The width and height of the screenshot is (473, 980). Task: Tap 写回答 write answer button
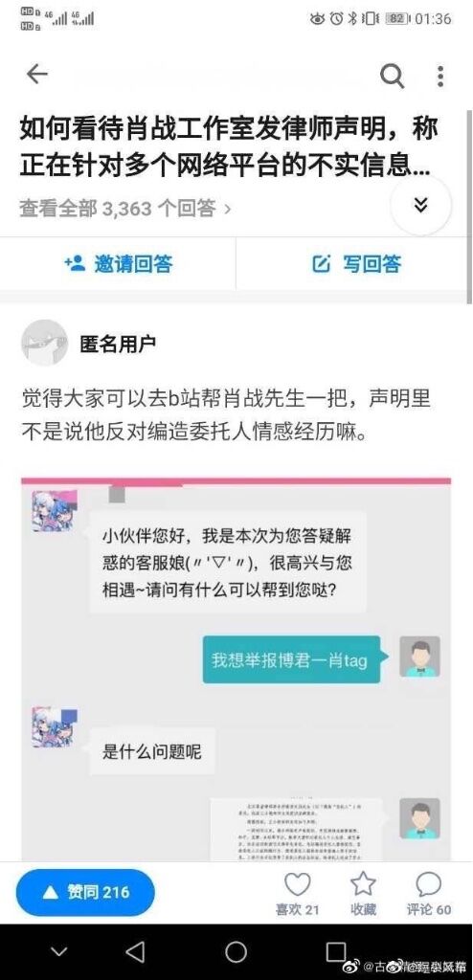tap(356, 264)
